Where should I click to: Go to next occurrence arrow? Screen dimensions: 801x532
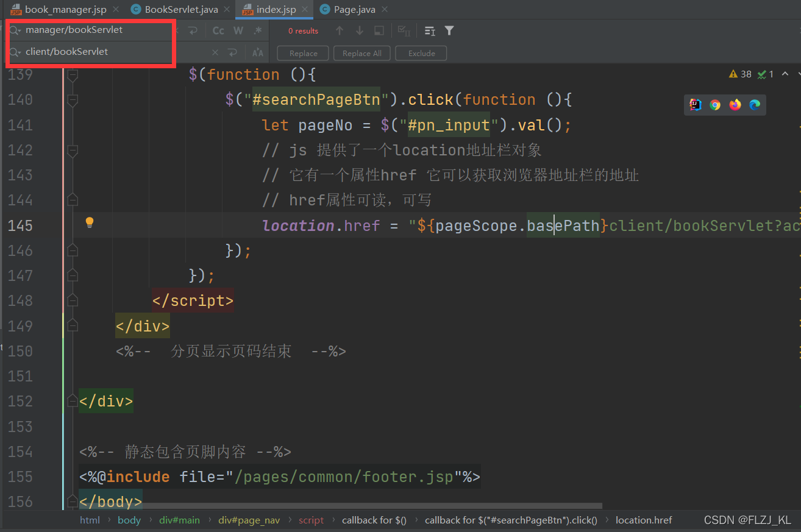click(x=360, y=30)
